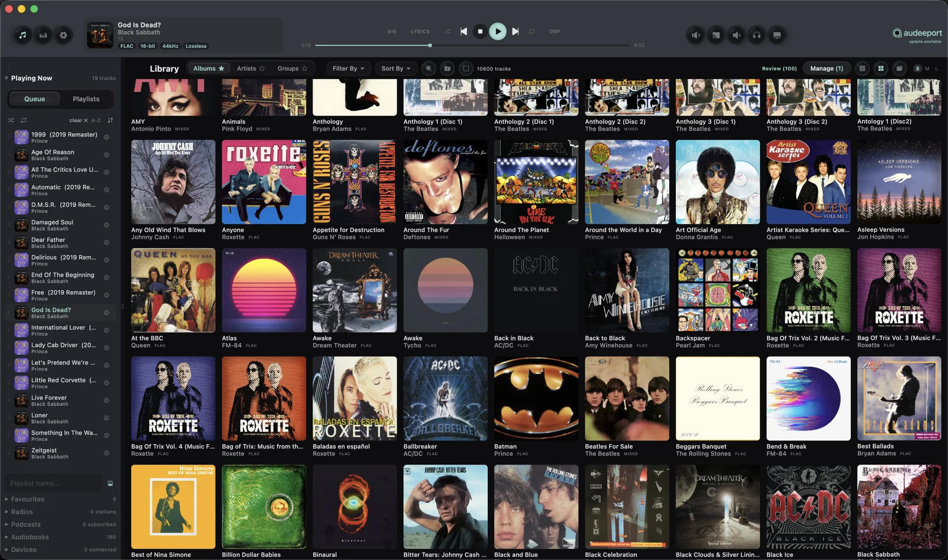
Task: Click the circle button beside 'Live Forever'
Action: (x=106, y=400)
